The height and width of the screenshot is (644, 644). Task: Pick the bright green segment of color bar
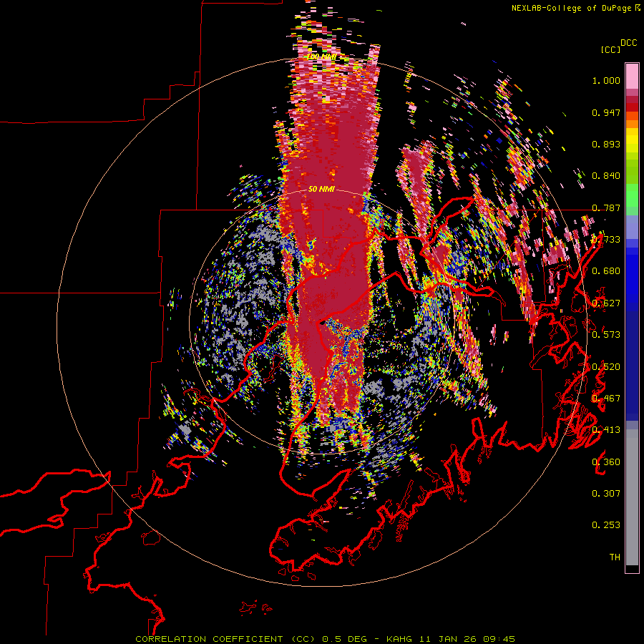pyautogui.click(x=632, y=195)
